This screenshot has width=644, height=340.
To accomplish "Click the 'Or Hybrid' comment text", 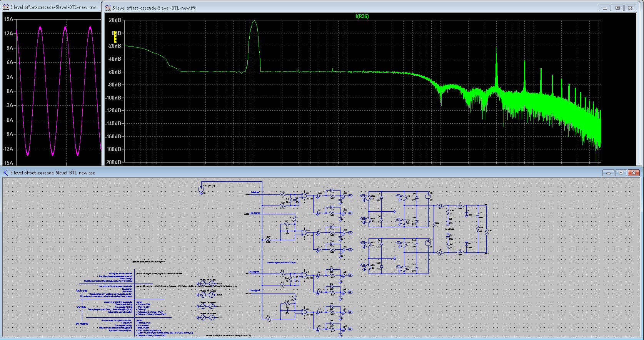I will (82, 323).
